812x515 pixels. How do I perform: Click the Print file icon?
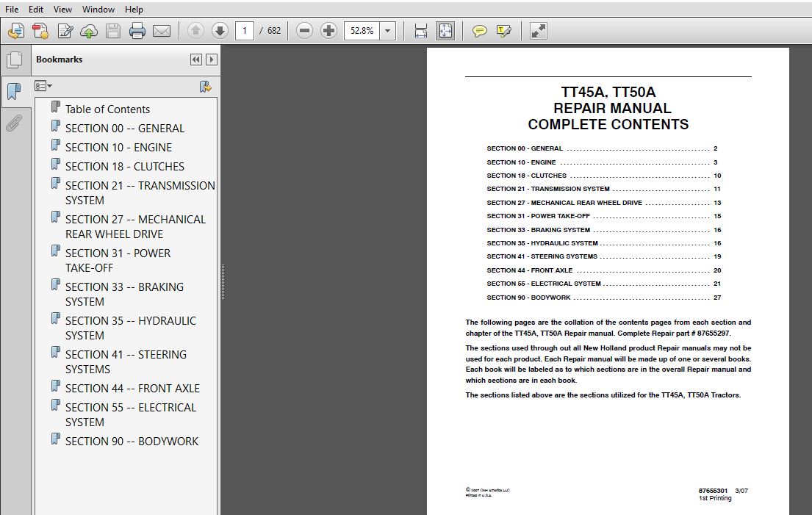click(137, 31)
